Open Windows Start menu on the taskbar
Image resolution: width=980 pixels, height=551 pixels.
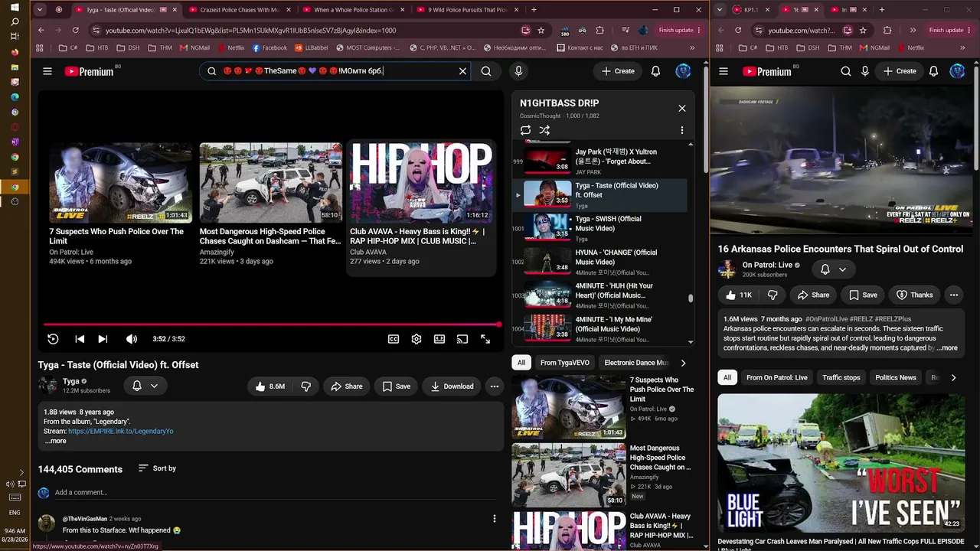15,7
